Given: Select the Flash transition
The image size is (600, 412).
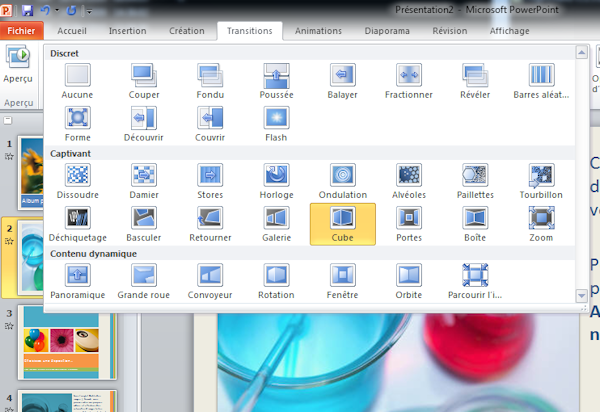Looking at the screenshot, I should pyautogui.click(x=277, y=124).
